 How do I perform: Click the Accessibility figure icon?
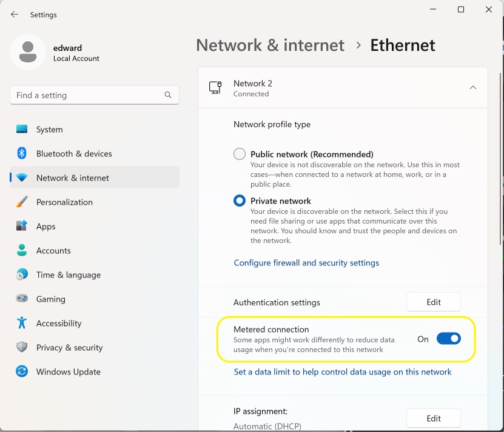pos(22,323)
